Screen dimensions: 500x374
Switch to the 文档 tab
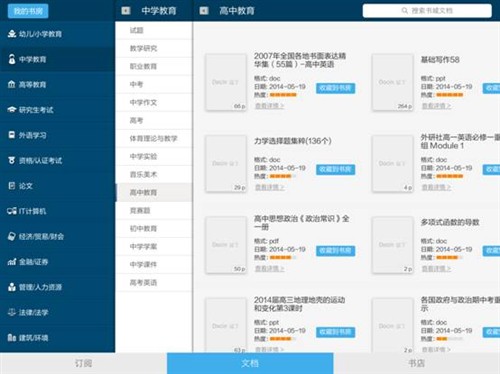coord(250,363)
